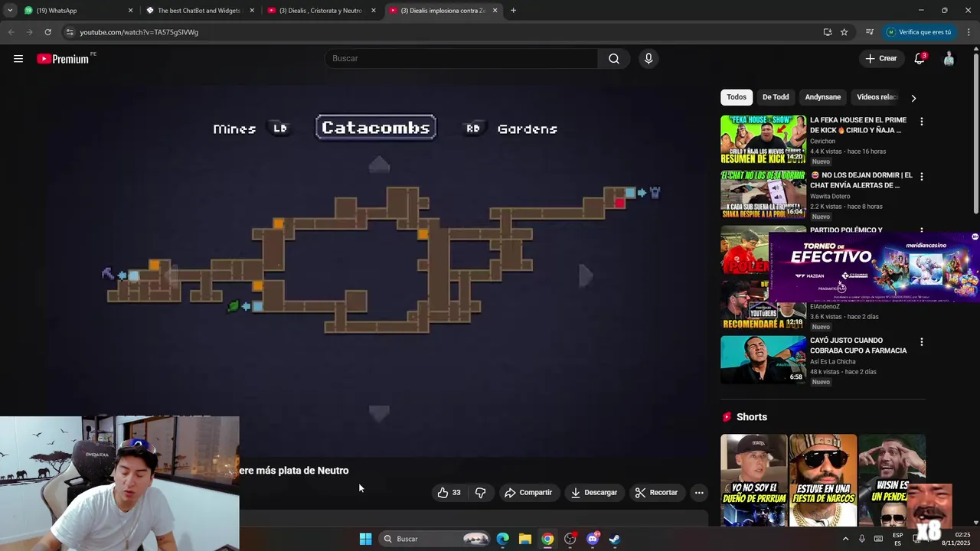980x551 pixels.
Task: Show hidden system tray icons
Action: 845,539
